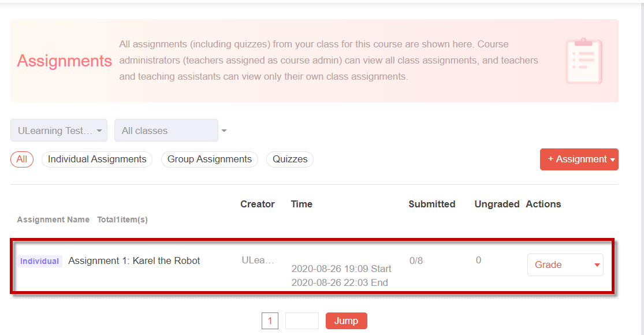Click the clipboard icon in the Assignments banner
Image resolution: width=644 pixels, height=335 pixels.
583,61
